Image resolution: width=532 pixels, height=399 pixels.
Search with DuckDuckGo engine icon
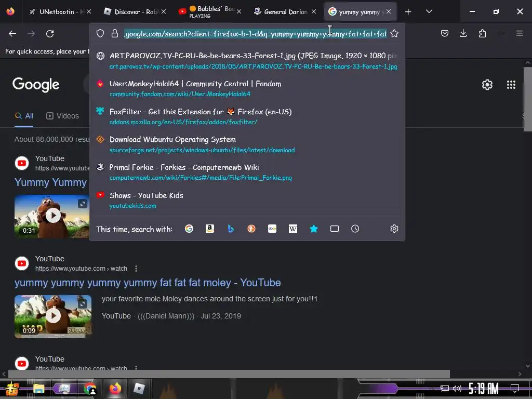pos(251,229)
